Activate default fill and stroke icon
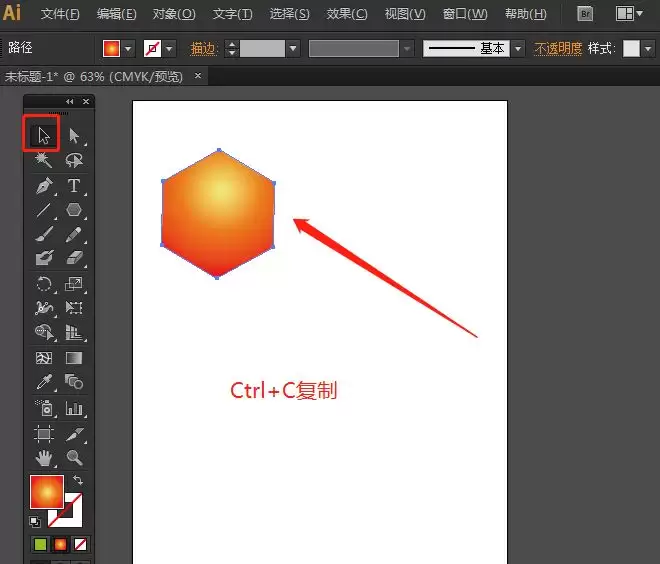 tap(35, 522)
